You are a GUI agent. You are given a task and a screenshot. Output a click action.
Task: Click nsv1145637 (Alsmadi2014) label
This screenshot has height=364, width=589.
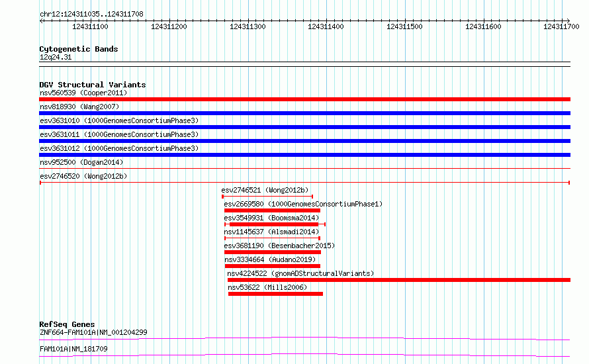point(271,232)
